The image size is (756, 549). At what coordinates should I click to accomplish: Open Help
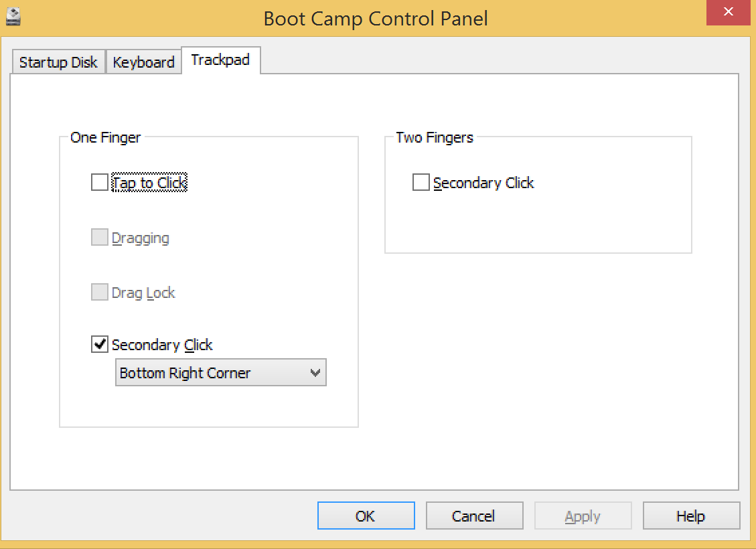point(691,516)
